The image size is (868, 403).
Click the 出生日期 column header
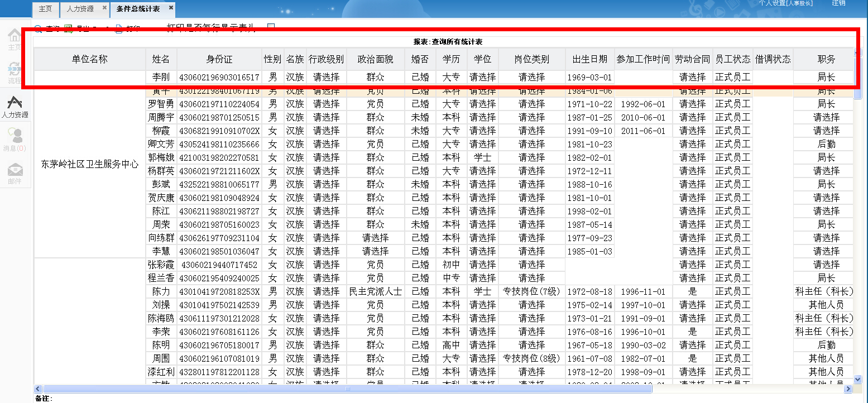point(590,59)
